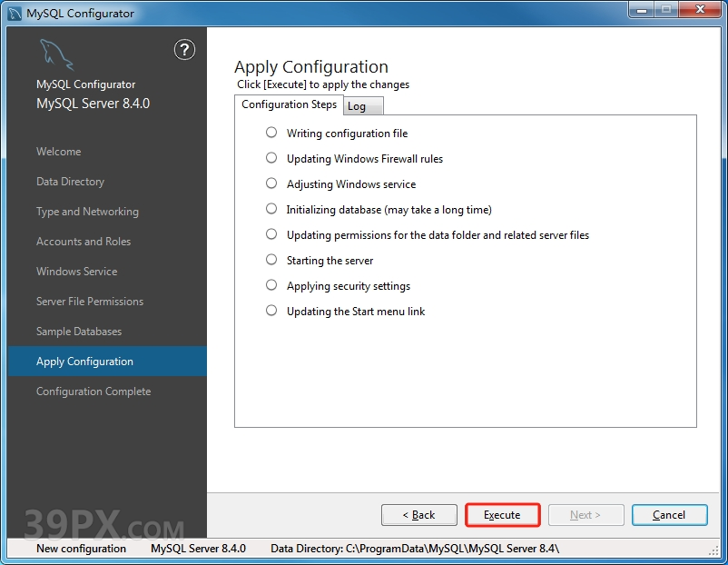Go to Data Directory step
728x565 pixels.
click(x=71, y=182)
